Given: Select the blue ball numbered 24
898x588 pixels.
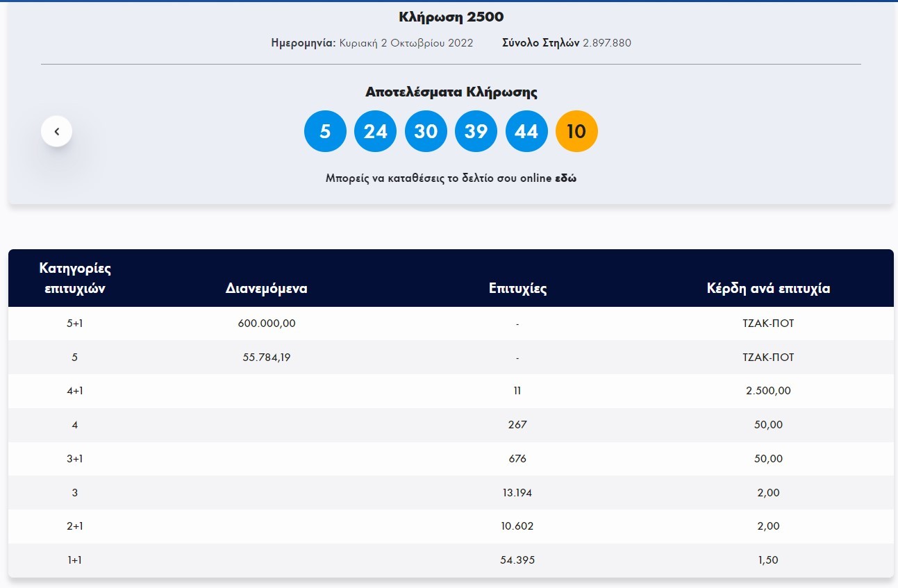Looking at the screenshot, I should coord(375,131).
